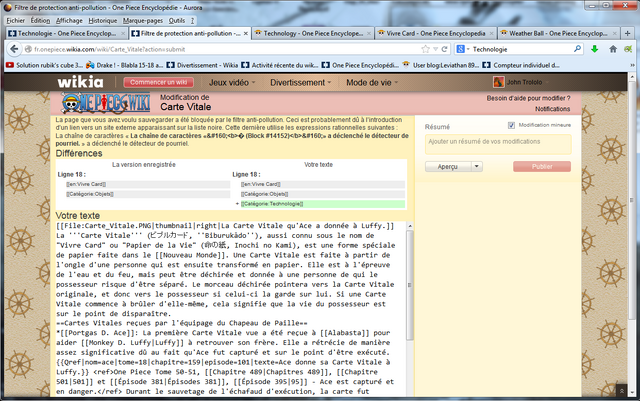Switch to the Weather Ball tab

(x=558, y=33)
